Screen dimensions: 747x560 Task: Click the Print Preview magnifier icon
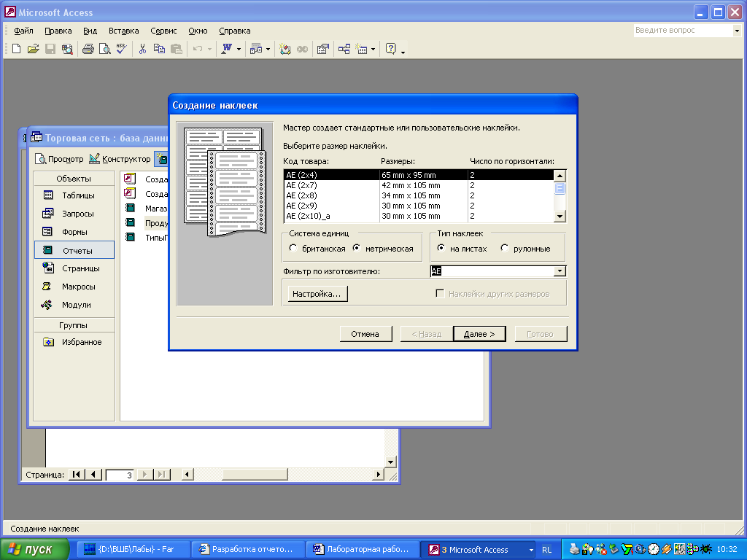pos(105,49)
